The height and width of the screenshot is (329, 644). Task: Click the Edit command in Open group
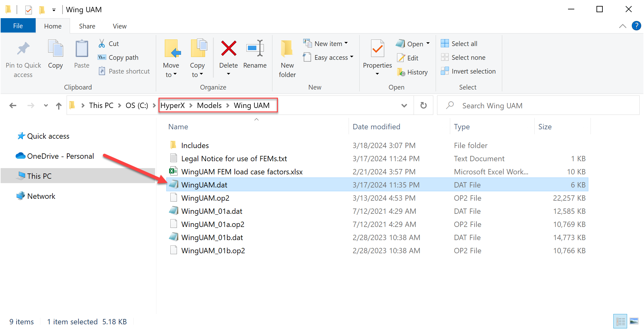click(x=408, y=58)
